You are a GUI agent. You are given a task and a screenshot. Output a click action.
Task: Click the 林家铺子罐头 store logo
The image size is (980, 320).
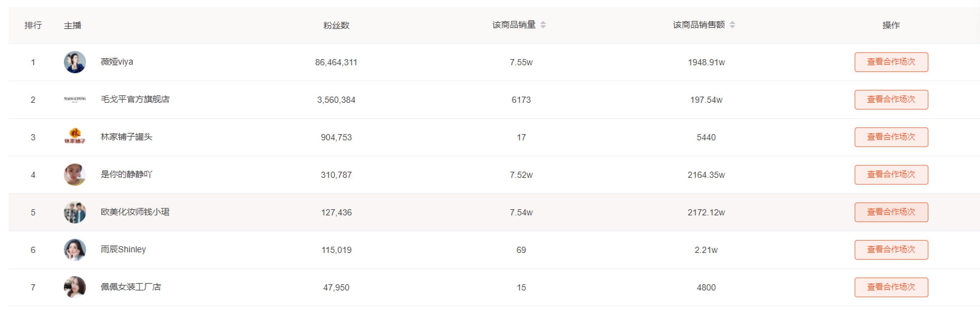click(75, 137)
